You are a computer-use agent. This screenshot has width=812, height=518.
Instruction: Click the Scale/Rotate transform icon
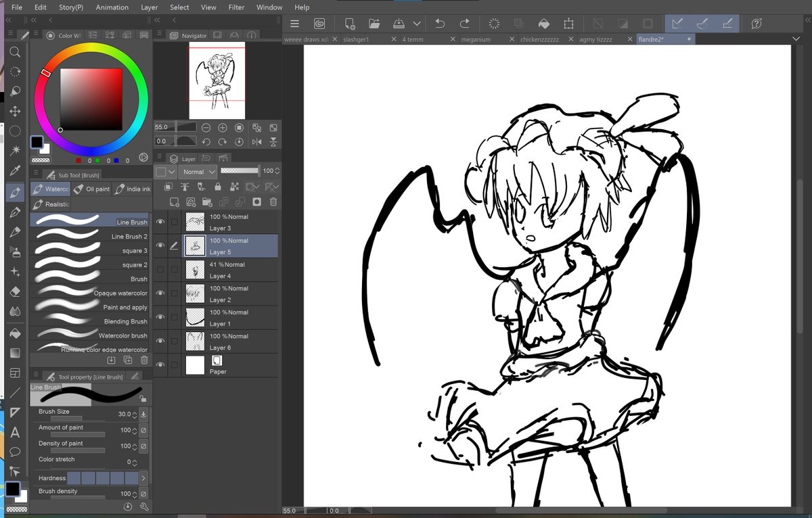click(x=568, y=23)
